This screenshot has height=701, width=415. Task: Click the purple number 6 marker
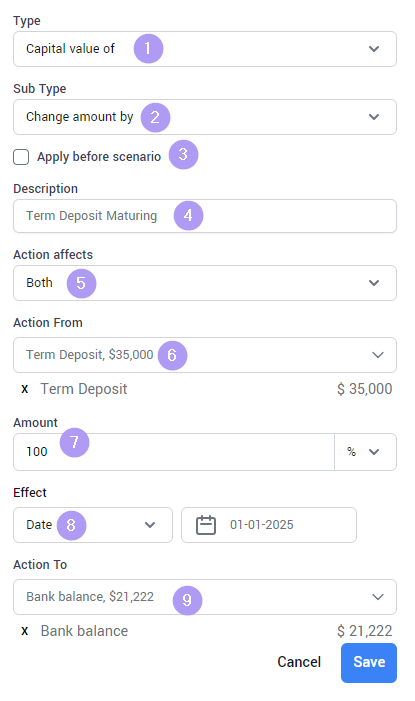172,355
